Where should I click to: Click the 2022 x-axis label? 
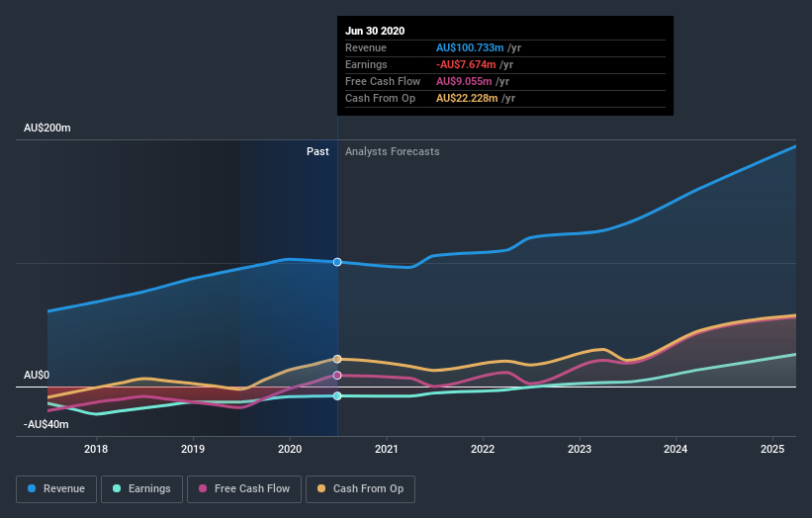pos(483,449)
